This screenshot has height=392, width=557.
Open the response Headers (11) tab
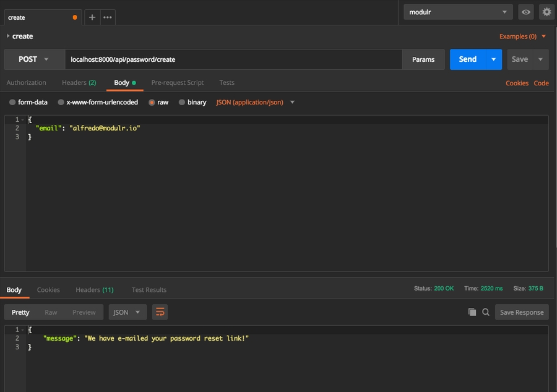click(94, 289)
